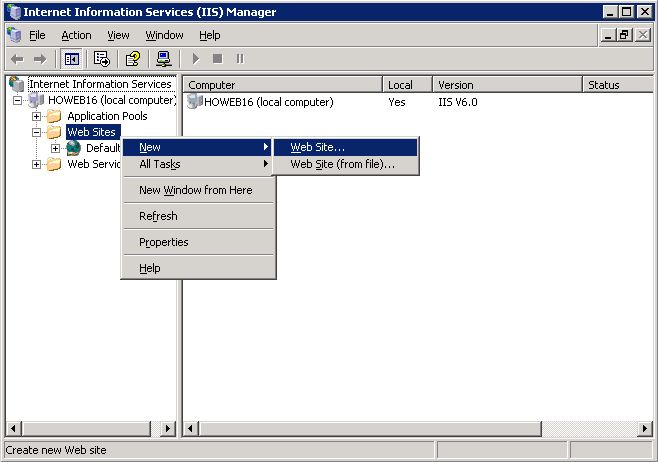This screenshot has height=462, width=658.
Task: Click the Connect to computer toolbar icon
Action: pyautogui.click(x=164, y=59)
